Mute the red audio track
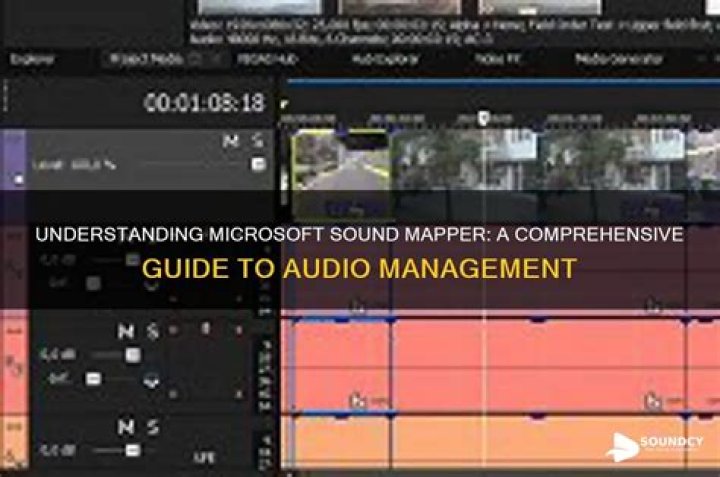Image resolution: width=720 pixels, height=477 pixels. pos(126,332)
